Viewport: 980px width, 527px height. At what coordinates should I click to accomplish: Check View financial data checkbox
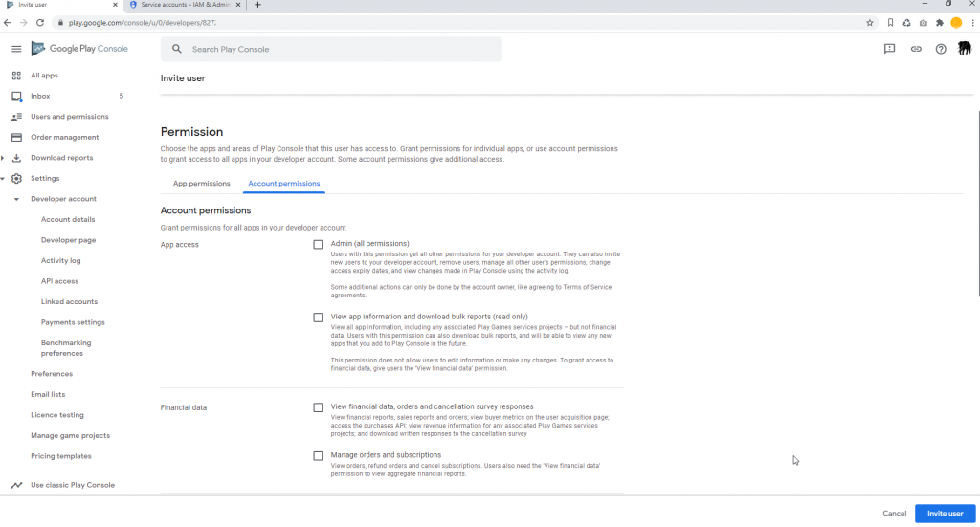tap(318, 407)
